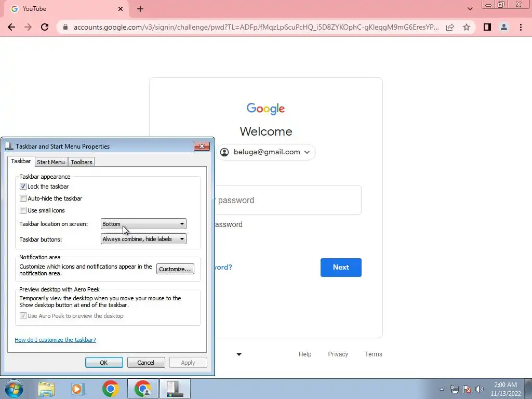This screenshot has height=399, width=532.
Task: Open the beluga@gmail.com account switcher
Action: pyautogui.click(x=266, y=152)
